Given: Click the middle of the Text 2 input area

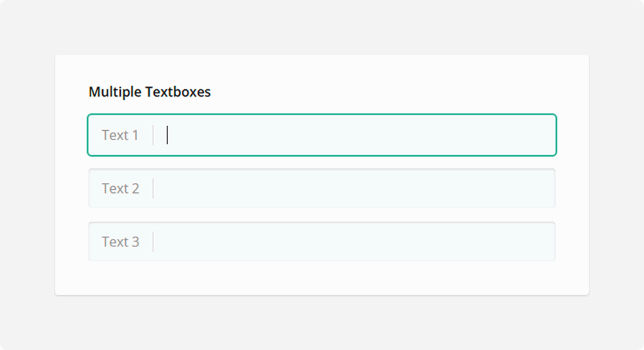Looking at the screenshot, I should (353, 189).
